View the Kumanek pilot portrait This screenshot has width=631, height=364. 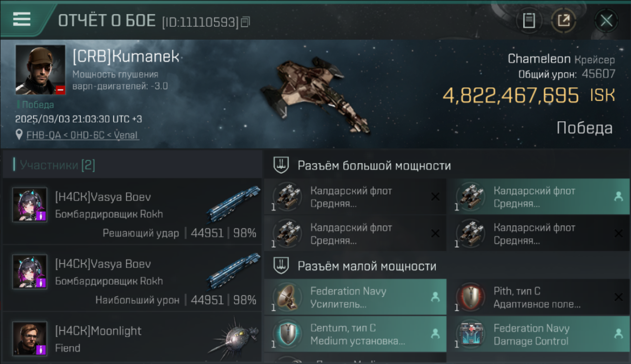pyautogui.click(x=40, y=69)
